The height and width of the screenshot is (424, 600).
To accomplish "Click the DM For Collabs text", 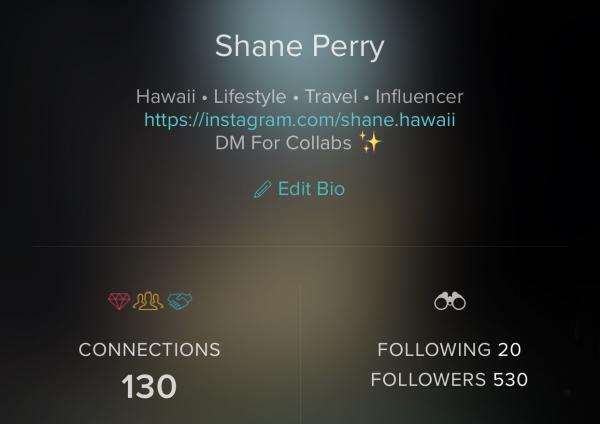I will [283, 143].
